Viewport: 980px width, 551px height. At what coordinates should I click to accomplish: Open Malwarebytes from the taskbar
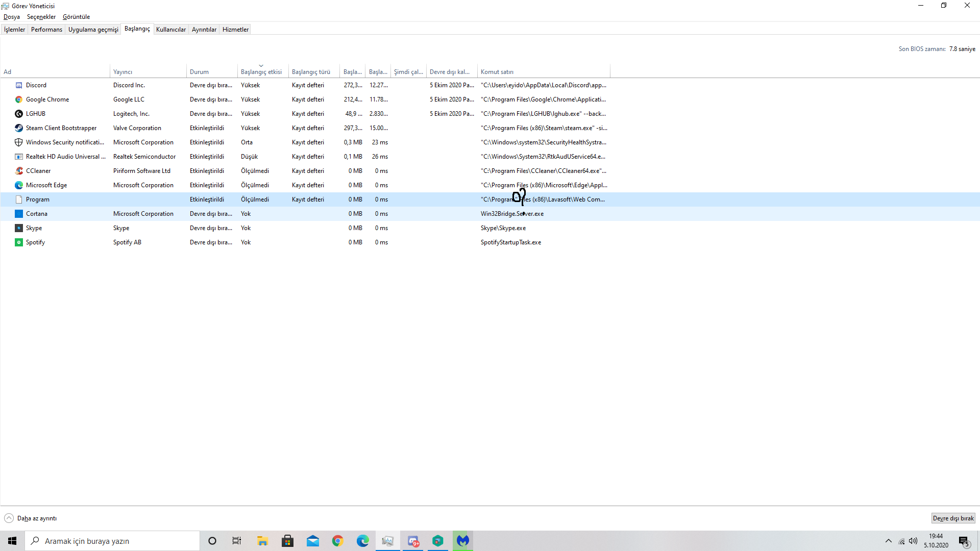pos(462,541)
